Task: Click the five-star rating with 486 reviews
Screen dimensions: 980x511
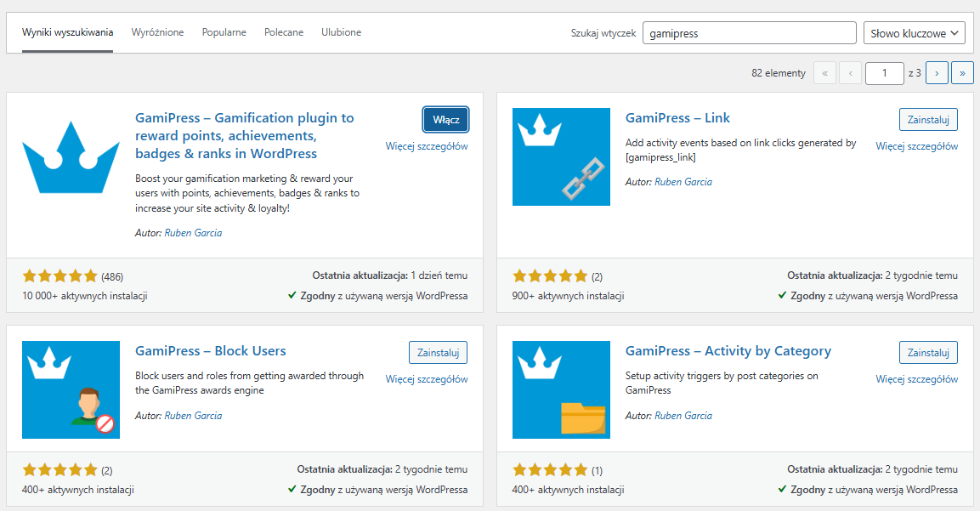Action: [x=60, y=276]
